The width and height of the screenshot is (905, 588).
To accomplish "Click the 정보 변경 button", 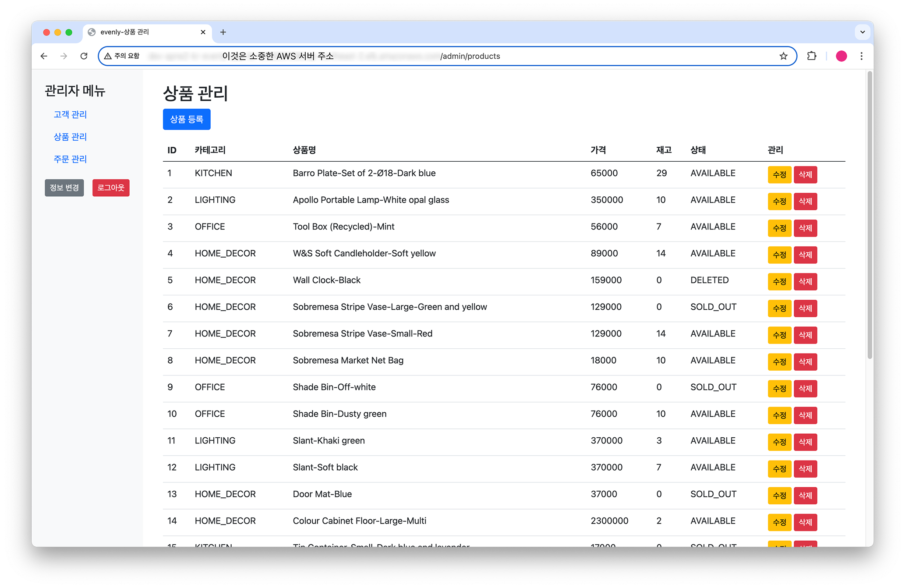I will click(x=64, y=188).
